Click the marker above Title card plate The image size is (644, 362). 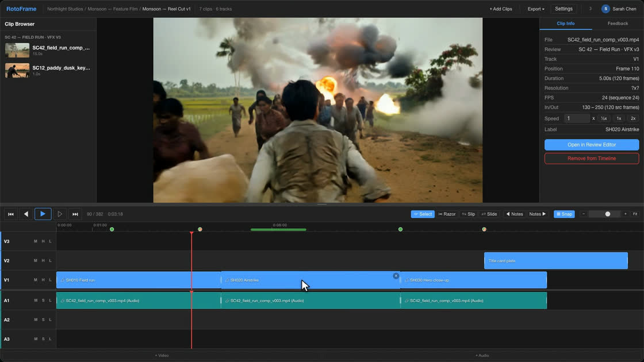tap(484, 229)
